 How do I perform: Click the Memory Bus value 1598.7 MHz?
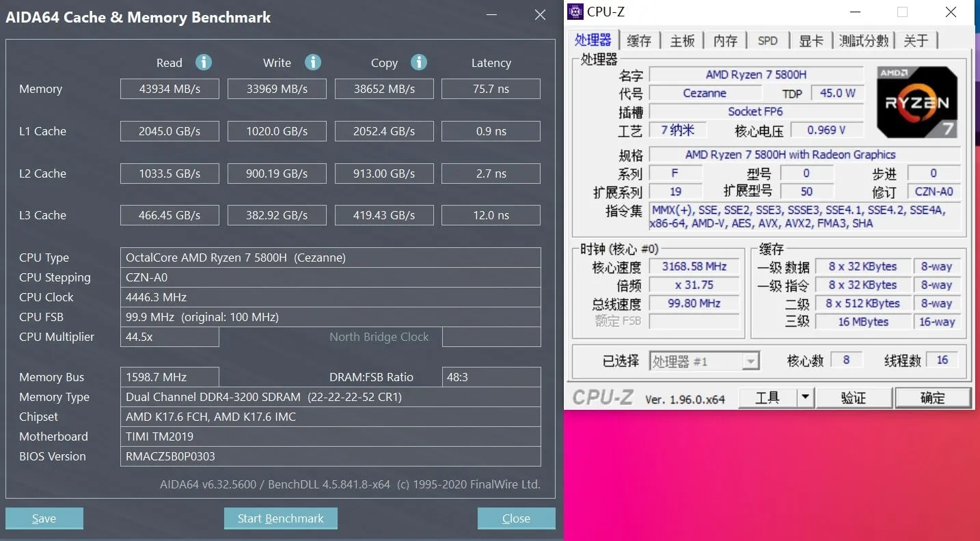[169, 377]
